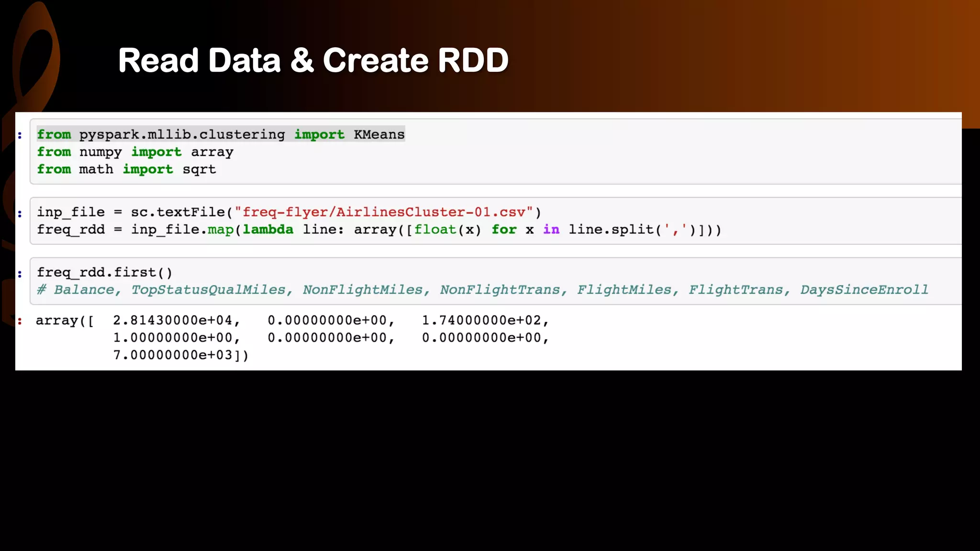
Task: Click the 'lambda' keyword
Action: pyautogui.click(x=268, y=230)
